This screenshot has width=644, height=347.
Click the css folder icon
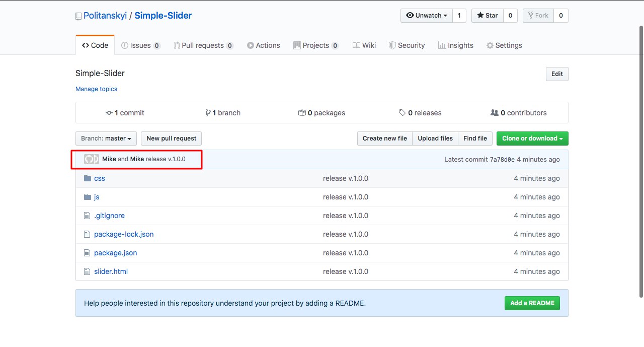pyautogui.click(x=88, y=178)
